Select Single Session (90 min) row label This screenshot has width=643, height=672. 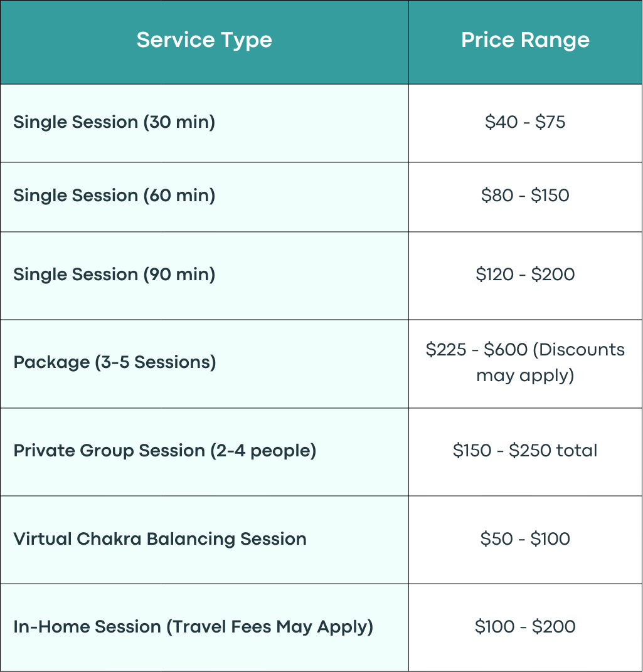(x=114, y=275)
